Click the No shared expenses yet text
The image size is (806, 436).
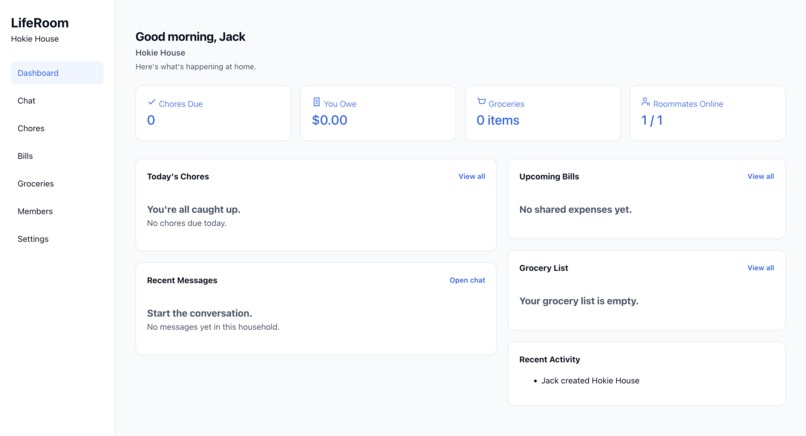[575, 210]
